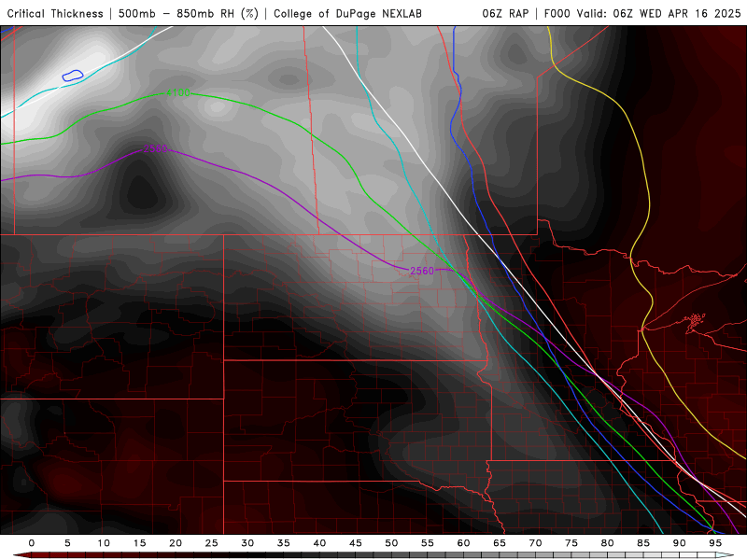Click the "0" value on the color scale
747x560 pixels.
pos(32,543)
